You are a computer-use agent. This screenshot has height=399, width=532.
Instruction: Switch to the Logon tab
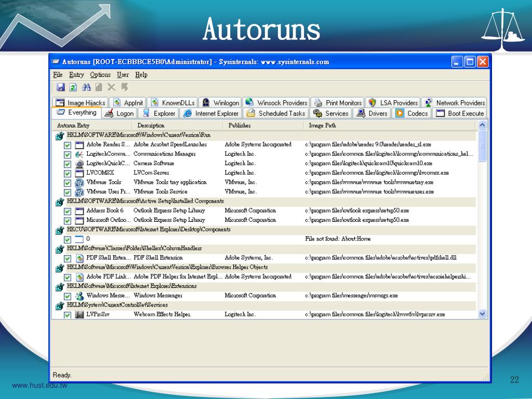(119, 113)
